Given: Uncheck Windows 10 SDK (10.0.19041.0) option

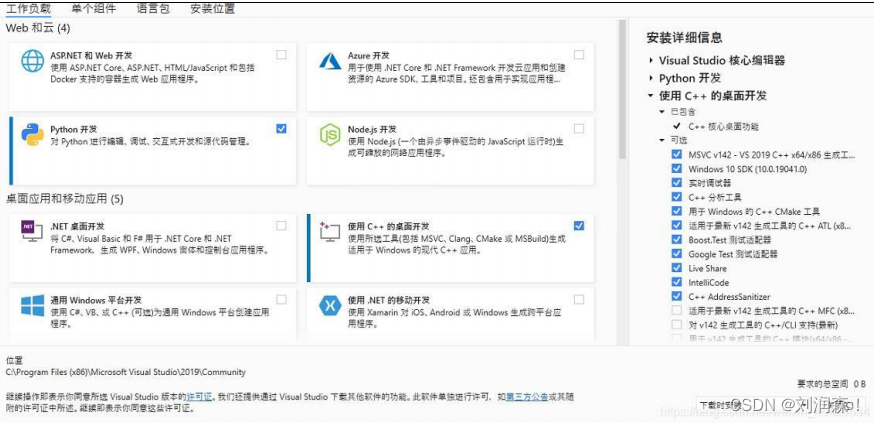Looking at the screenshot, I should tap(677, 169).
